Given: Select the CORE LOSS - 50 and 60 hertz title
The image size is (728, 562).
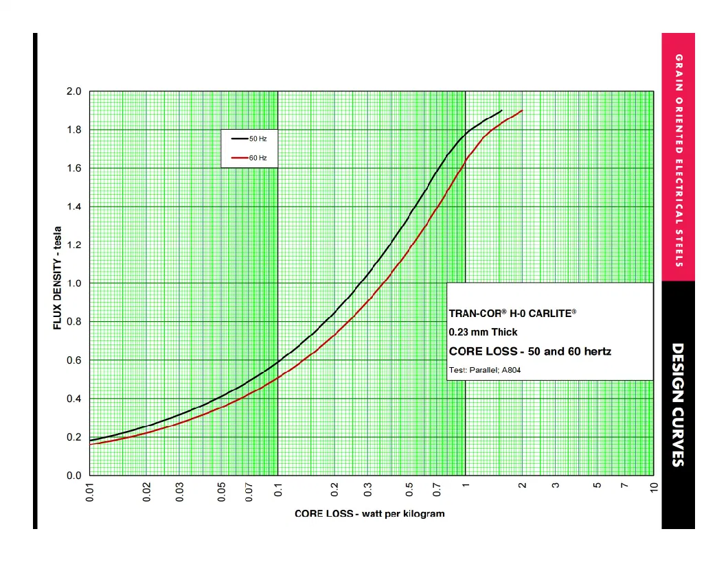Looking at the screenshot, I should pyautogui.click(x=530, y=351).
